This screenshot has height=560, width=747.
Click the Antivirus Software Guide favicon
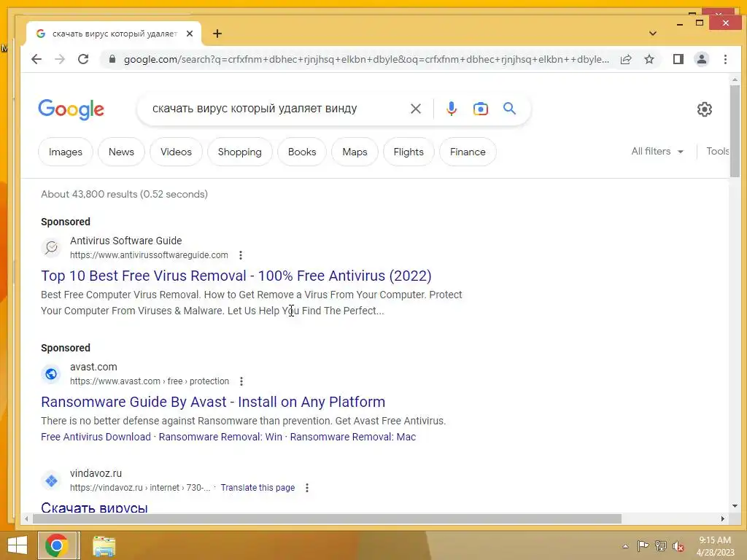tap(52, 247)
